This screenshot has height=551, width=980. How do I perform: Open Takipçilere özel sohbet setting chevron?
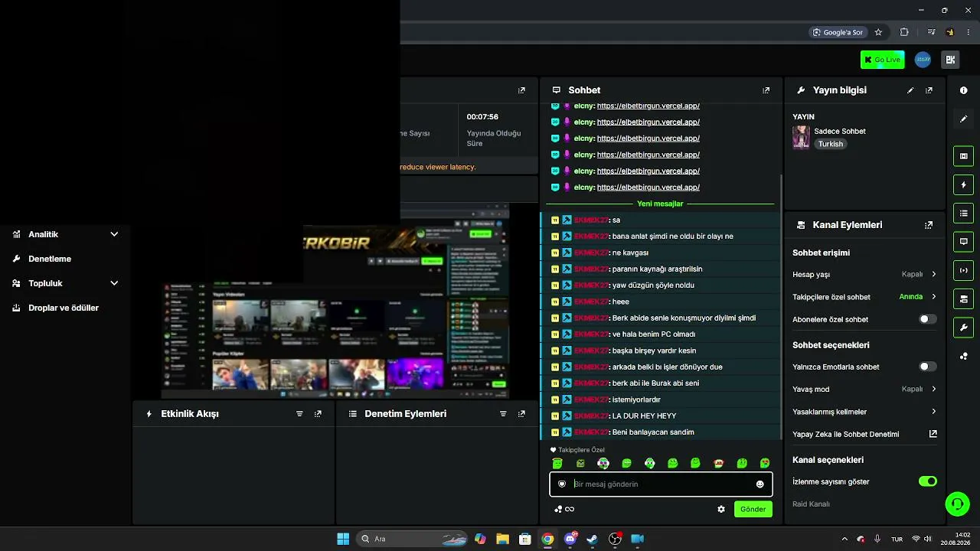coord(933,297)
